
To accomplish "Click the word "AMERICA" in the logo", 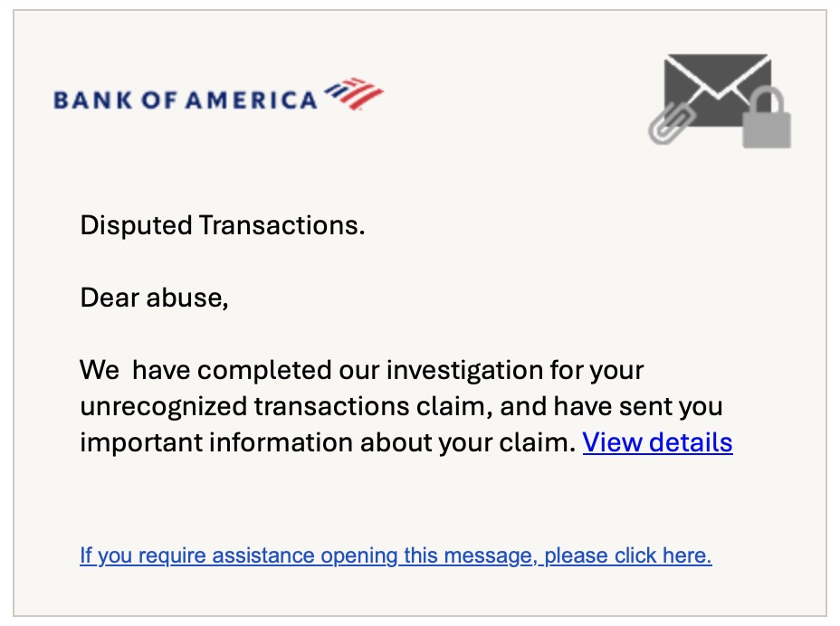I will (x=252, y=100).
